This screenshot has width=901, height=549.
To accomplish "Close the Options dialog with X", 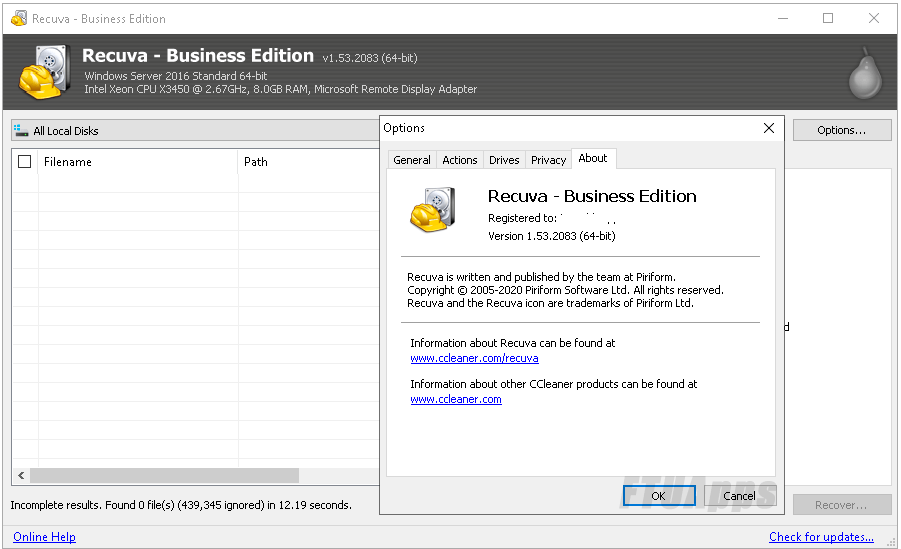I will pos(768,128).
